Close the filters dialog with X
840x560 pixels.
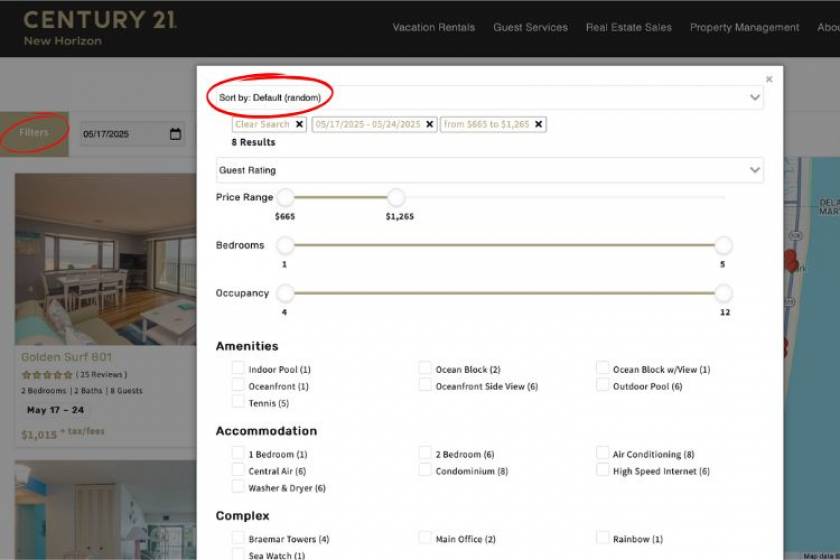769,79
